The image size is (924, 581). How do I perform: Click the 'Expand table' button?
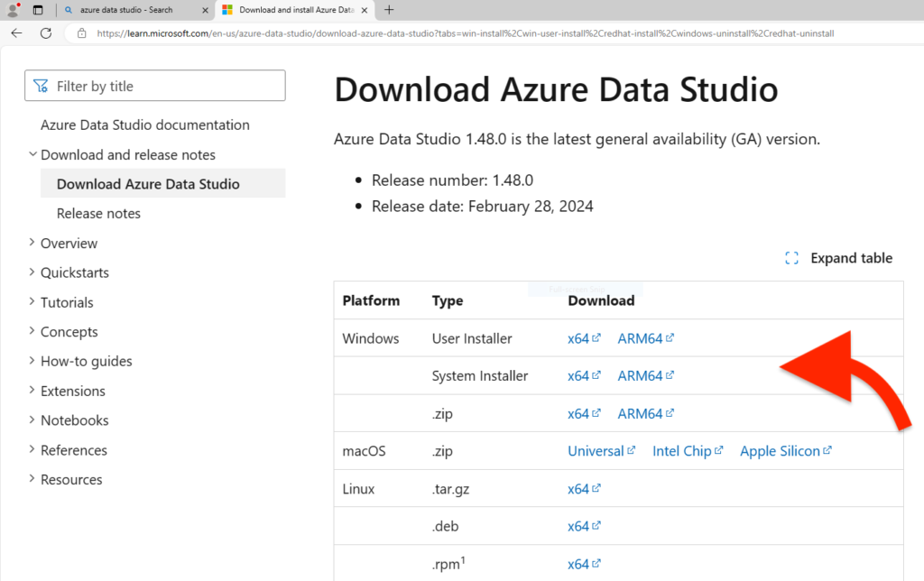(x=838, y=258)
